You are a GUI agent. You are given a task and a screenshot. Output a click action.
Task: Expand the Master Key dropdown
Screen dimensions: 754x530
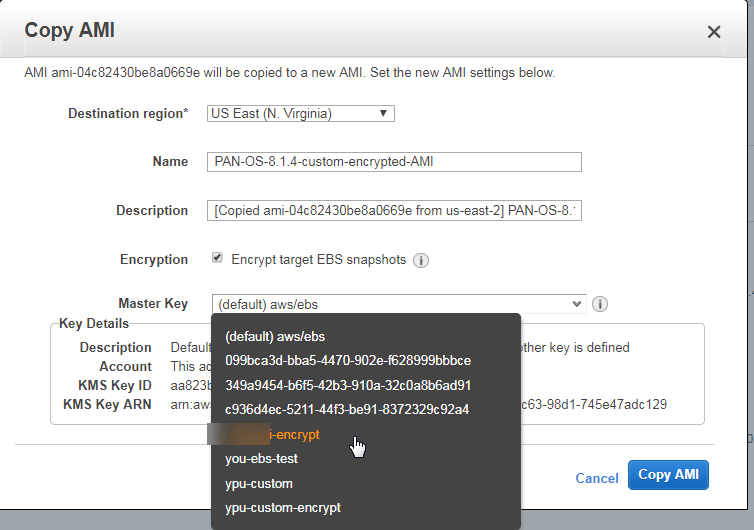point(397,304)
